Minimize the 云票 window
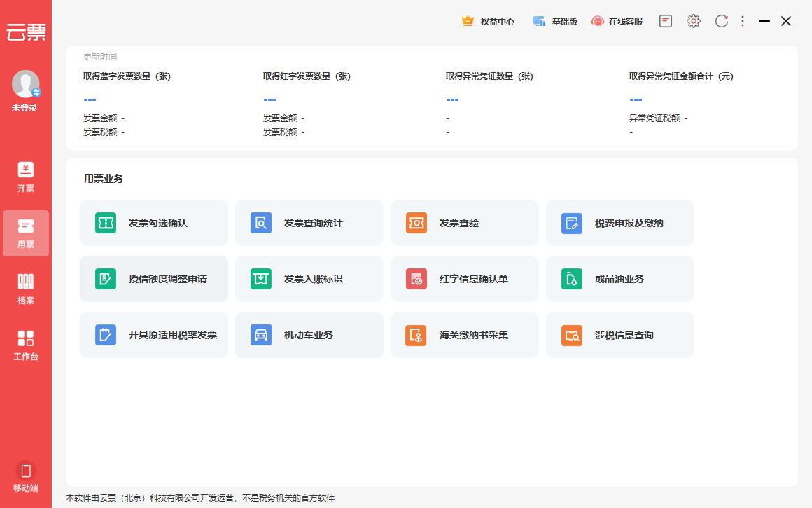 pyautogui.click(x=764, y=21)
